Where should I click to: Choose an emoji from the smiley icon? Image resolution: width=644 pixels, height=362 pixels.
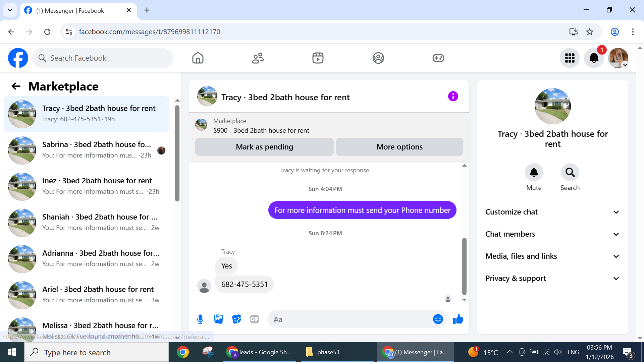click(438, 319)
